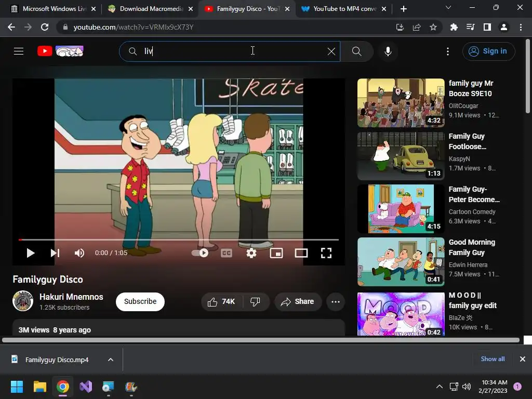Viewport: 532px width, 399px height.
Task: Open Chrome extensions puzzle icon
Action: click(454, 27)
